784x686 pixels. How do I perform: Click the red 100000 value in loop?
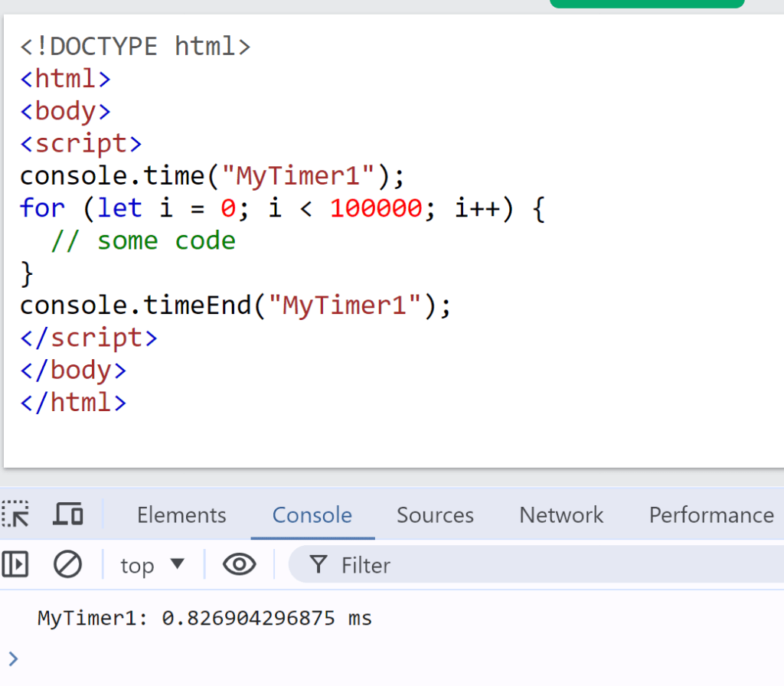[x=375, y=208]
